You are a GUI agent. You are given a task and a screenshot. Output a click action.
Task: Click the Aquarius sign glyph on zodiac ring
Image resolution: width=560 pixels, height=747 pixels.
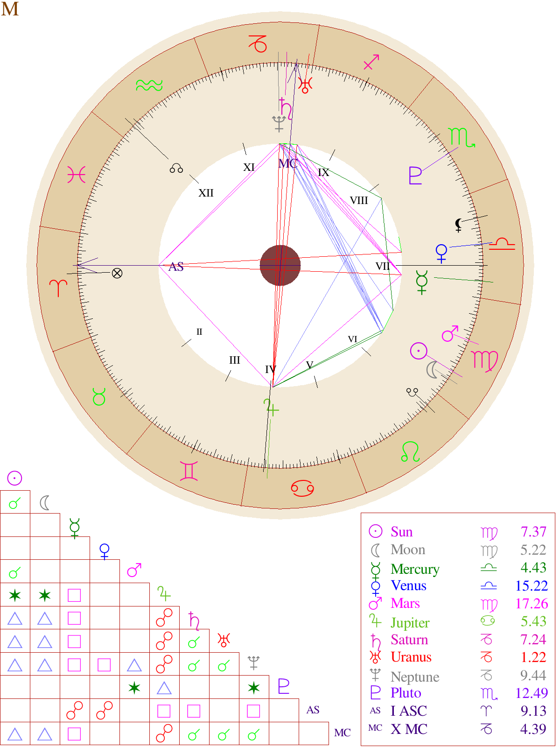coord(149,85)
